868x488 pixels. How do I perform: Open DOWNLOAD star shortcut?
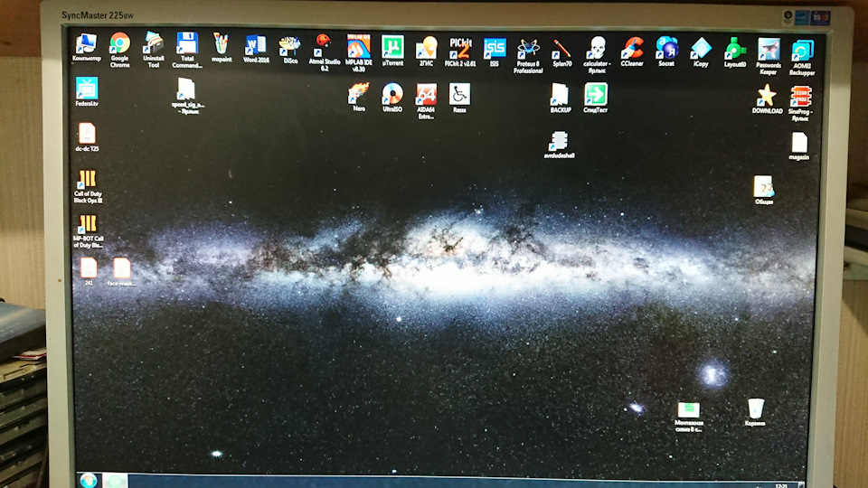click(x=767, y=99)
